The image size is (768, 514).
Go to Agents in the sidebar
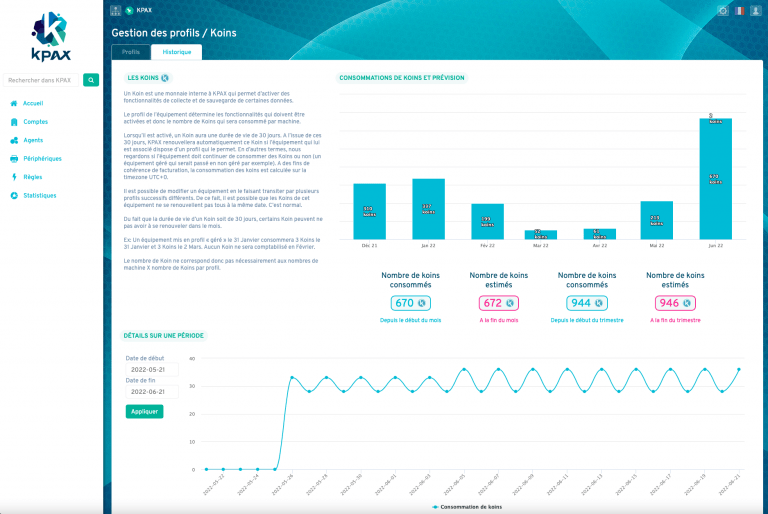coord(33,140)
